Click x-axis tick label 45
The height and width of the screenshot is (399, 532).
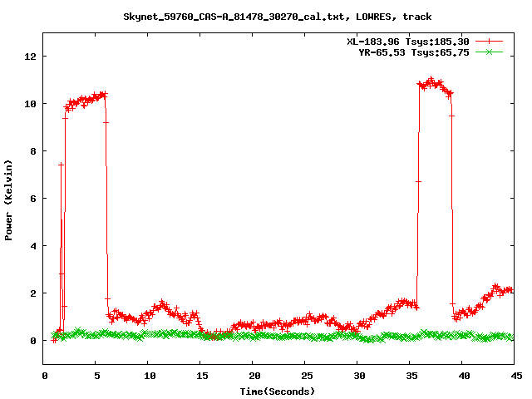click(x=516, y=376)
